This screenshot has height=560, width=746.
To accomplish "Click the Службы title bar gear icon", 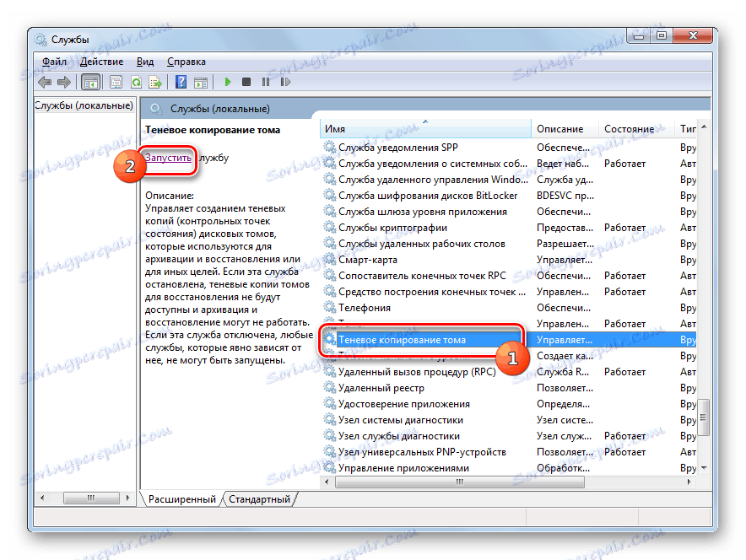I will pos(41,40).
